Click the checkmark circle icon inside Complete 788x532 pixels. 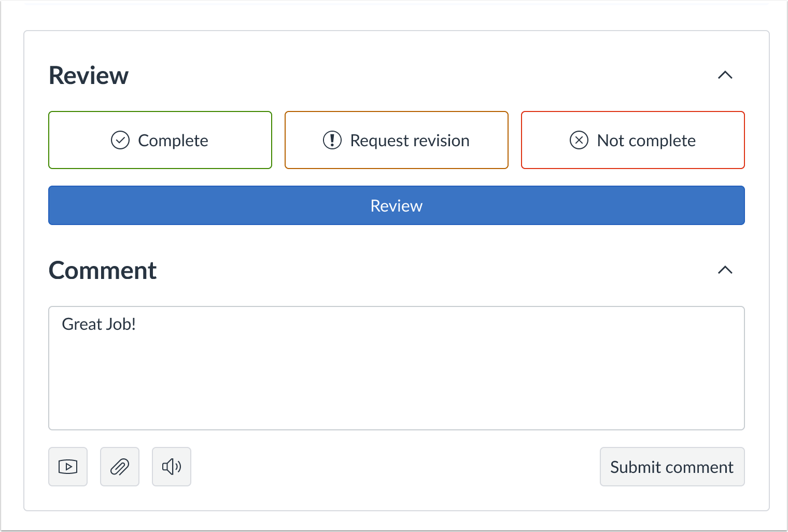[x=120, y=140]
